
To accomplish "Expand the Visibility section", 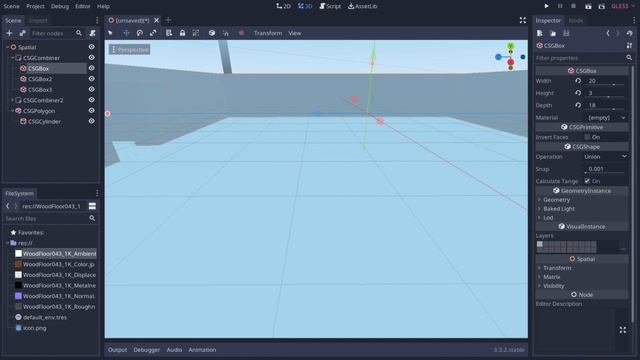I will tap(553, 286).
